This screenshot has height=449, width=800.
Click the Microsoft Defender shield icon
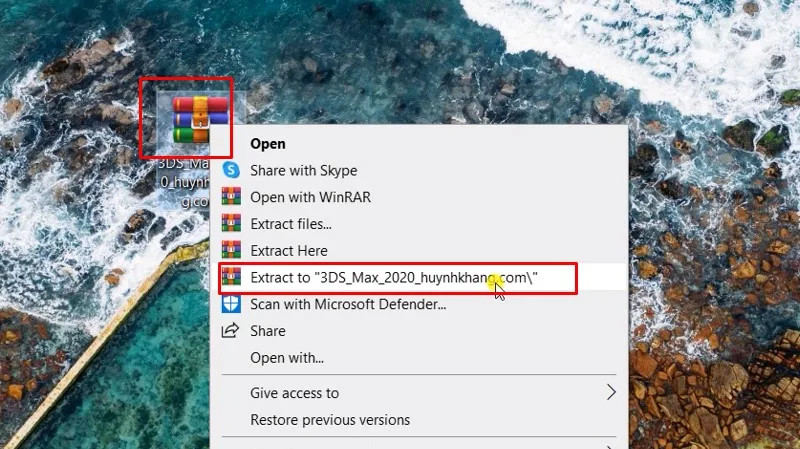[x=231, y=304]
